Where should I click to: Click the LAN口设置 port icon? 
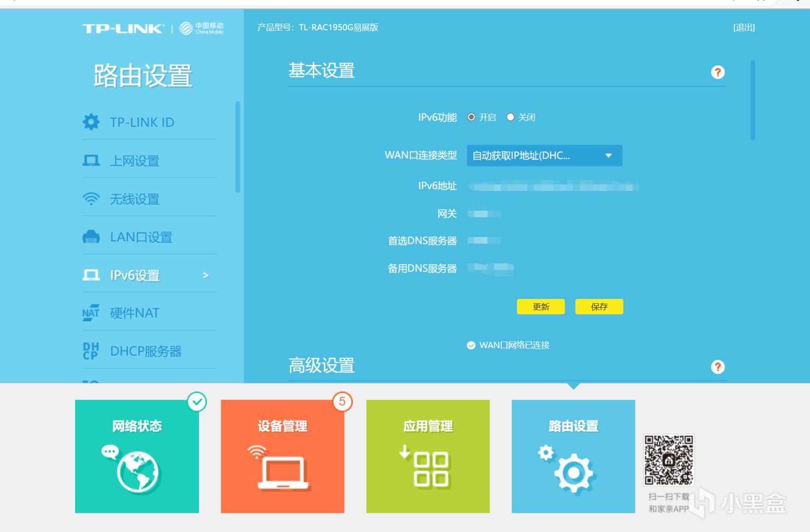91,237
